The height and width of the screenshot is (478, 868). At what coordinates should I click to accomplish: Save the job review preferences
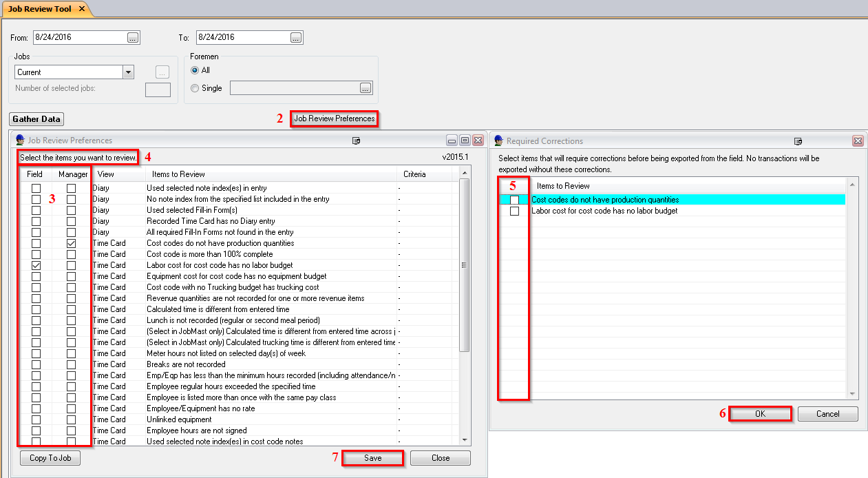(x=372, y=458)
